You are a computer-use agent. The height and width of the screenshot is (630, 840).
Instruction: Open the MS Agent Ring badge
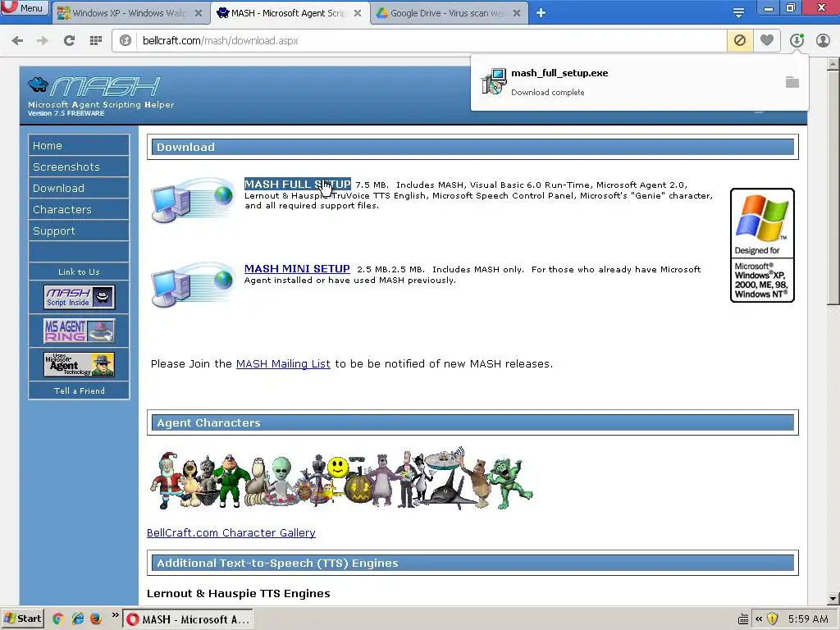pos(80,331)
